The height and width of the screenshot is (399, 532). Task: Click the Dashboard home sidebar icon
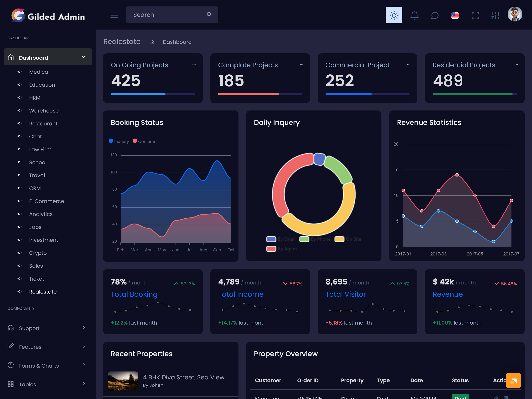click(11, 57)
